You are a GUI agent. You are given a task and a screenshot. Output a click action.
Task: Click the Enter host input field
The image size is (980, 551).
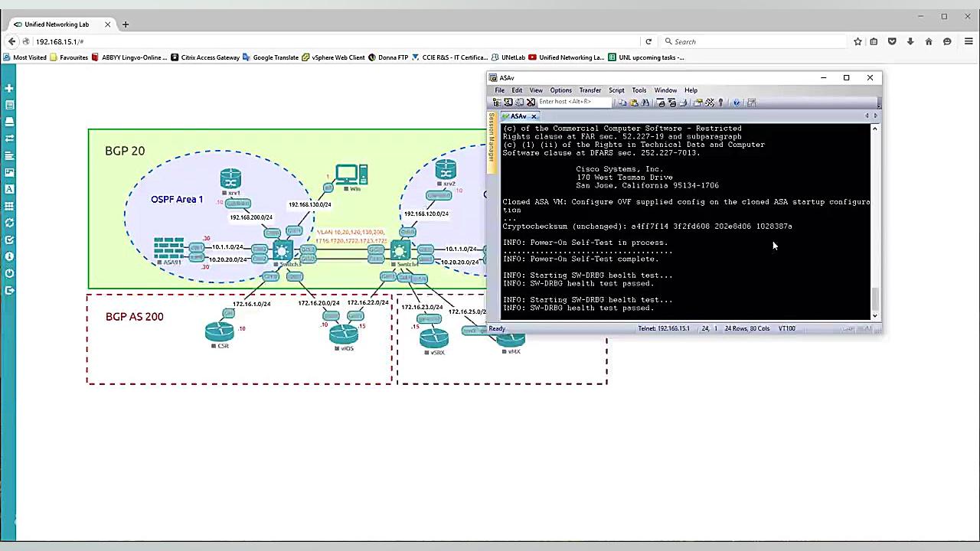pos(574,102)
